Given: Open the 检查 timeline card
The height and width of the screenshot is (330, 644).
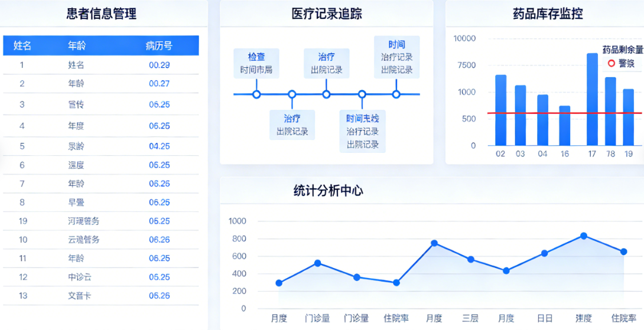Looking at the screenshot, I should (x=256, y=63).
